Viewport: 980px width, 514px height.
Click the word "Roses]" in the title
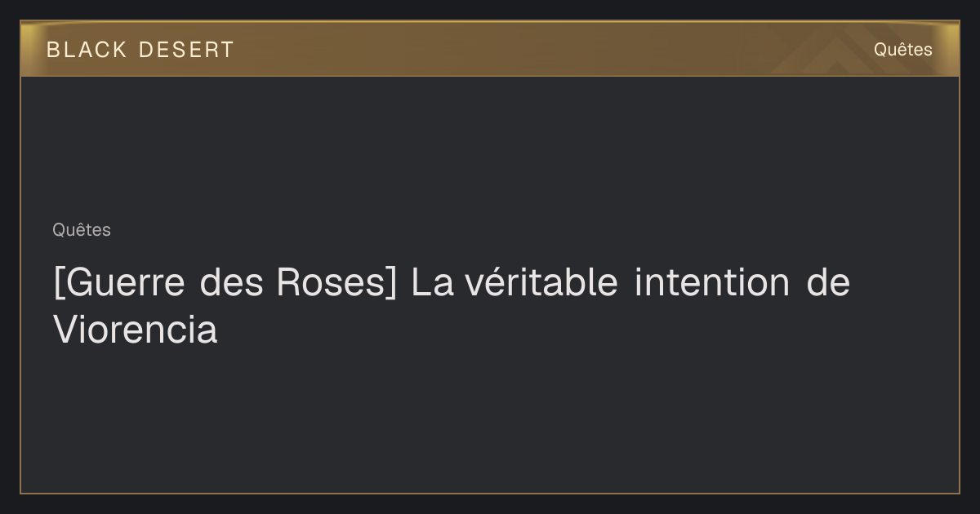pos(336,283)
